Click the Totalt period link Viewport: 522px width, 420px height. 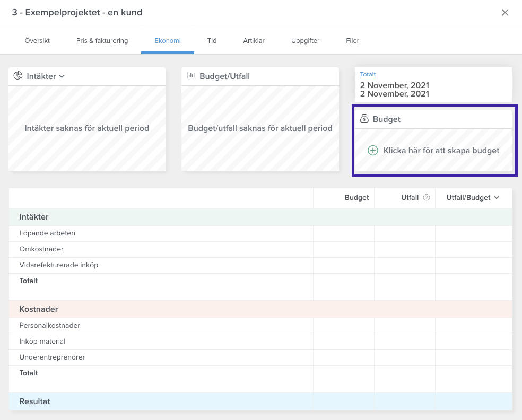tap(368, 75)
